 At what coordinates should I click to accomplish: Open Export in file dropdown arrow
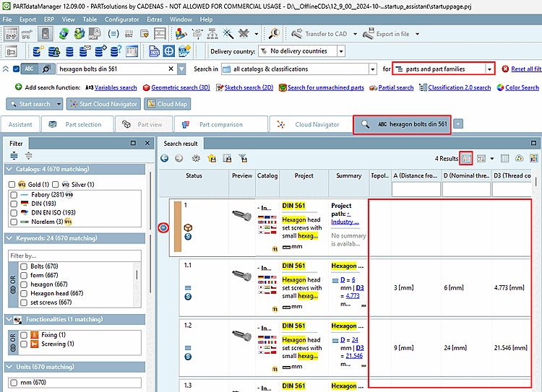point(417,34)
